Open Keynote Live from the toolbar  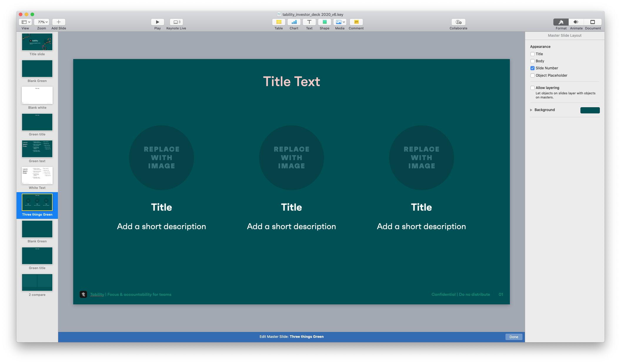(x=176, y=22)
